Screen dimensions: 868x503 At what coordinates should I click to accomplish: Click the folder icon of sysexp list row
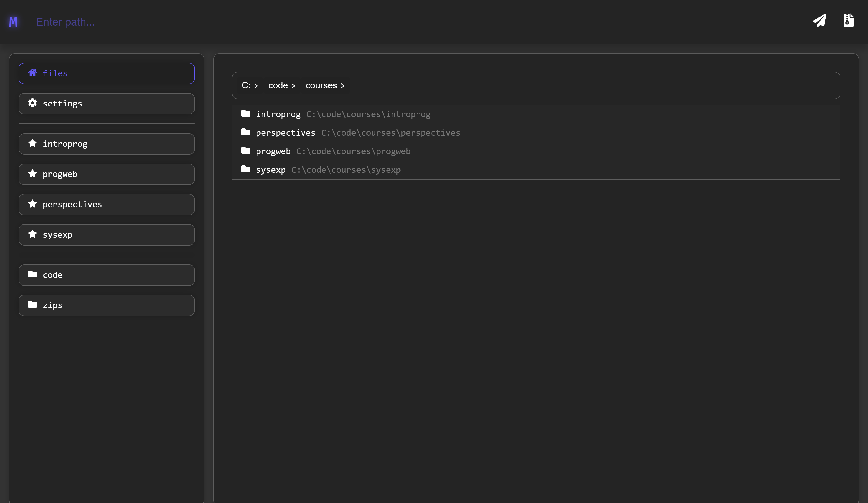(246, 169)
